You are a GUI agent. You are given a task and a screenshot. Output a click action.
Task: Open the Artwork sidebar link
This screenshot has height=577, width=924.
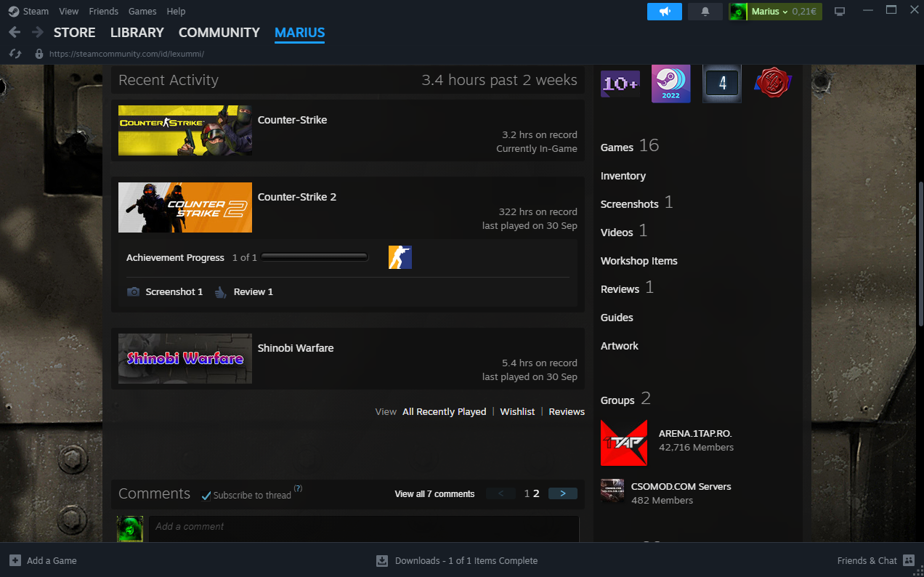[620, 346]
